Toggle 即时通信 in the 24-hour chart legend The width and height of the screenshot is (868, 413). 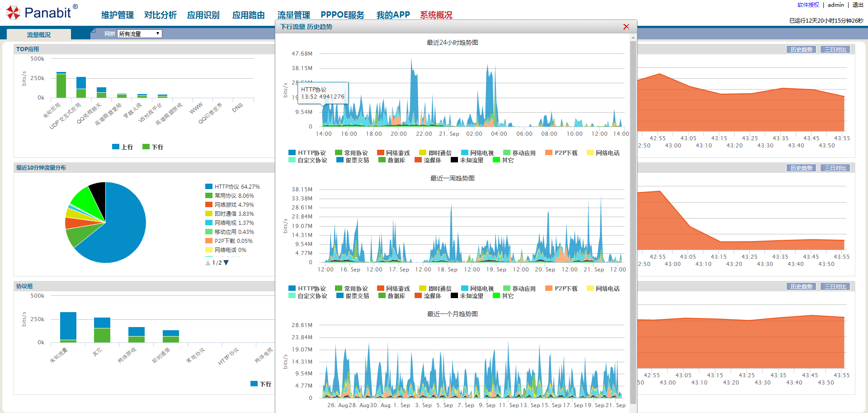coord(435,153)
